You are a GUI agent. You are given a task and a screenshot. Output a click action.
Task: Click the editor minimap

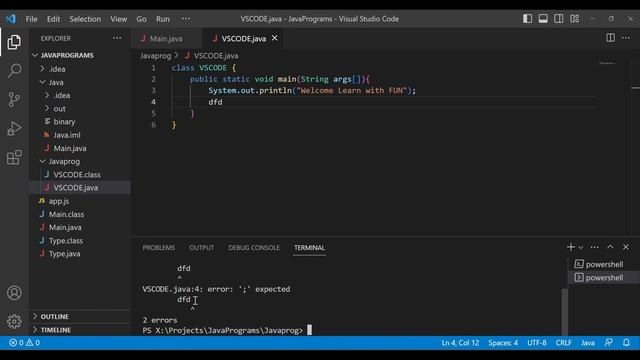[x=608, y=64]
